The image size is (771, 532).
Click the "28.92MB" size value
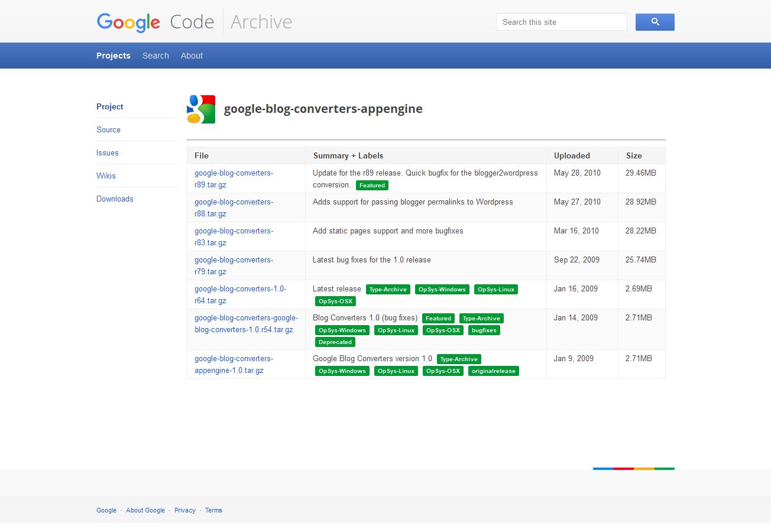pos(641,202)
